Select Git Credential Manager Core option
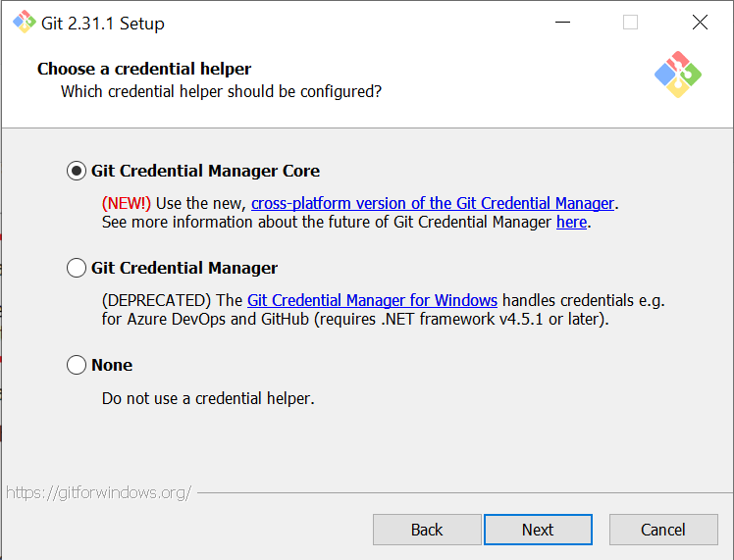The height and width of the screenshot is (560, 734). tap(77, 171)
